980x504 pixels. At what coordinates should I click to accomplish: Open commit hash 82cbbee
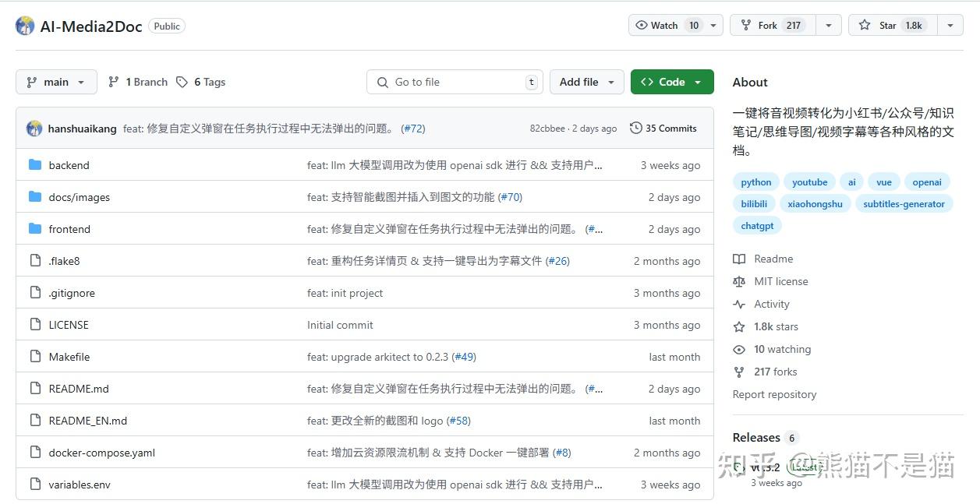tap(547, 129)
